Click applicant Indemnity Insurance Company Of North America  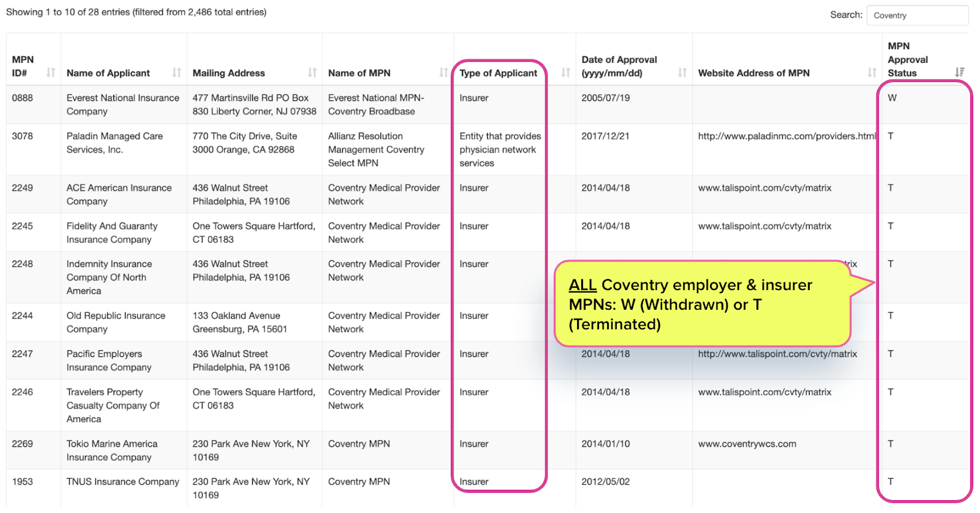(x=110, y=277)
